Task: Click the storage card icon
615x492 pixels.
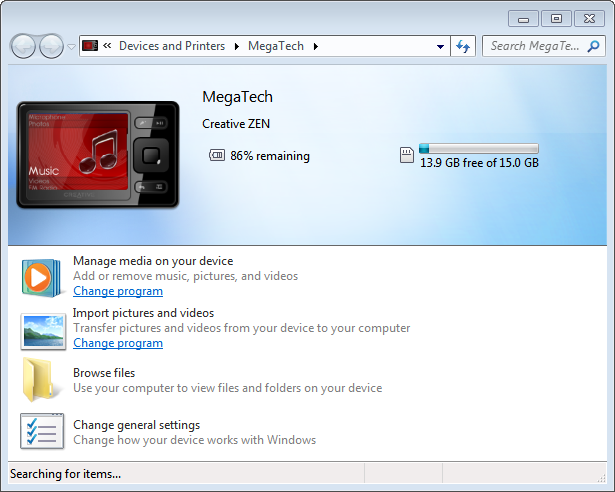Action: pos(407,155)
